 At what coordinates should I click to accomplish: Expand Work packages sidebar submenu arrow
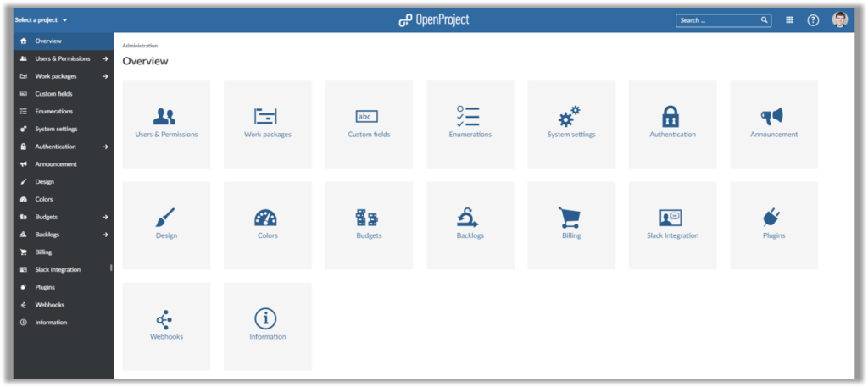coord(105,76)
